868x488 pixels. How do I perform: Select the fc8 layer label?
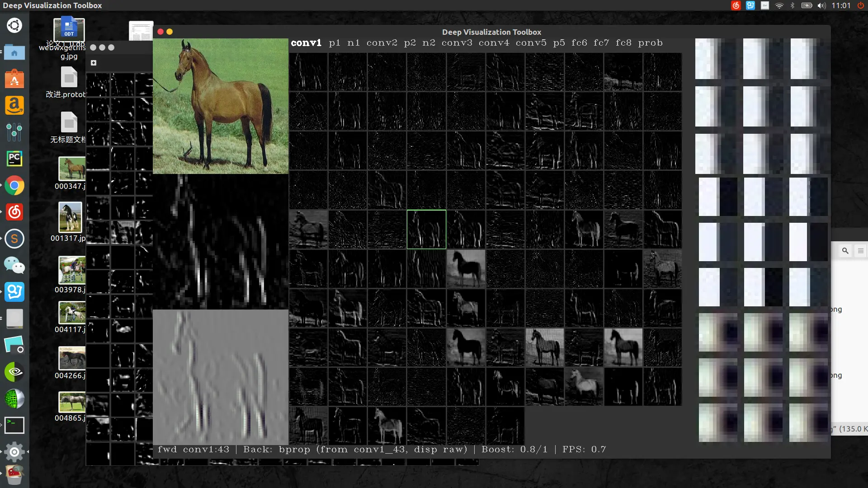coord(623,43)
